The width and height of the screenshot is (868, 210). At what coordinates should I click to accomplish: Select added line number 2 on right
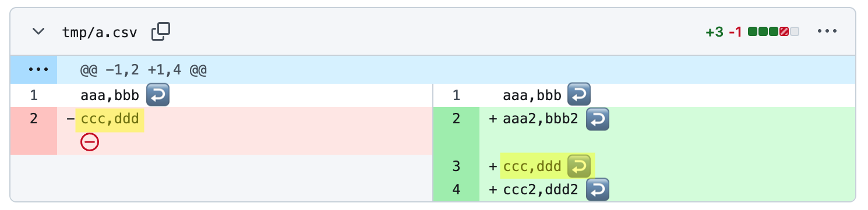point(456,119)
